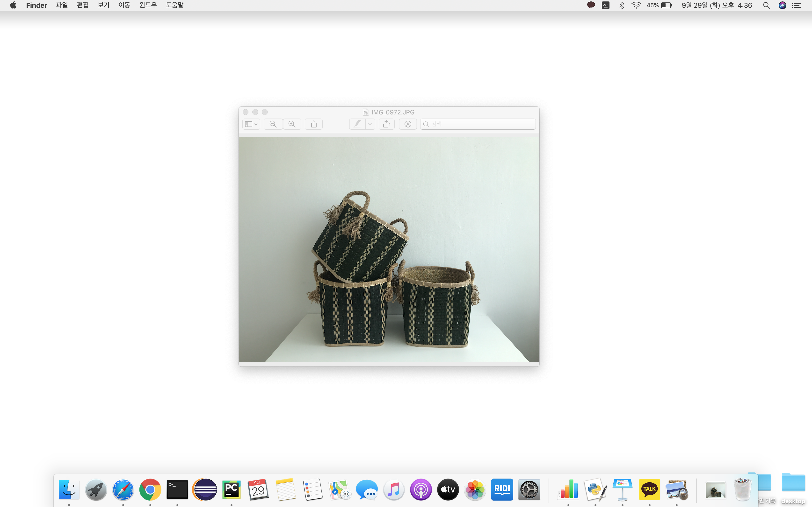Click the zoom out magnifier button
The width and height of the screenshot is (812, 507).
tap(273, 124)
